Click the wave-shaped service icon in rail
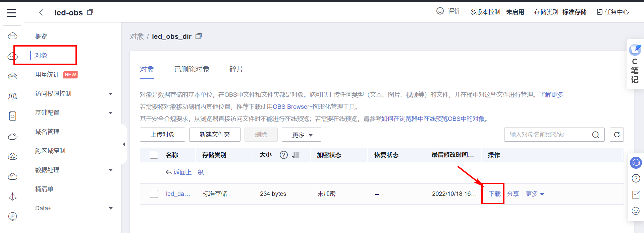This screenshot has height=233, width=644. click(x=12, y=96)
